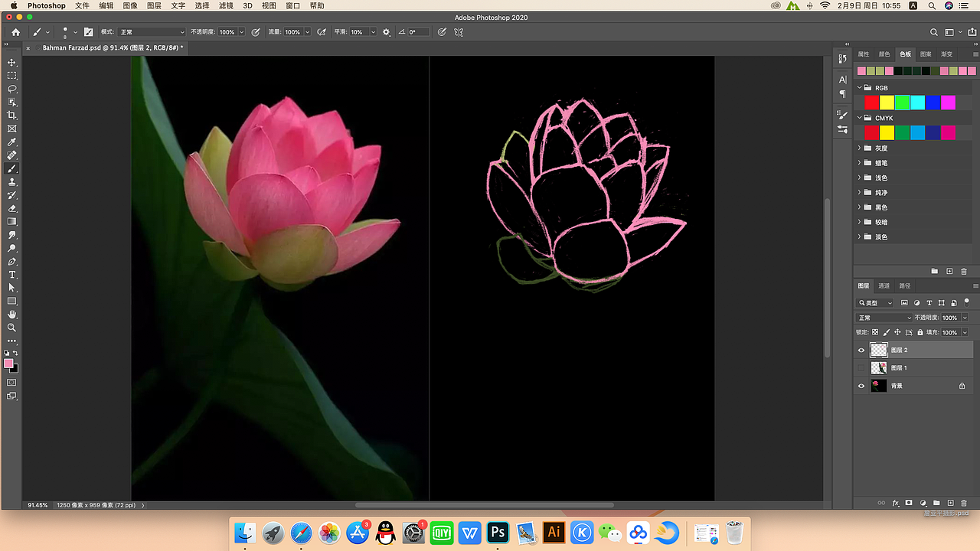Open the opacity 不透明度 dropdown in options bar
Screen dimensions: 980x551
pyautogui.click(x=242, y=32)
